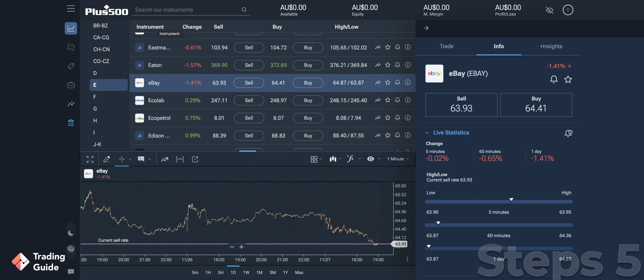Open the price tag orders sidebar icon
Image resolution: width=644 pixels, height=280 pixels.
(71, 66)
